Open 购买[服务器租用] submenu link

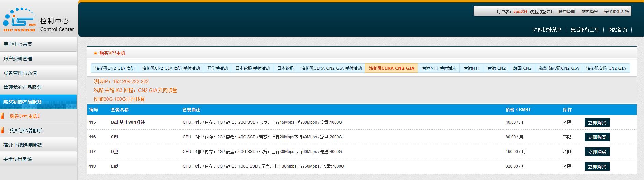(26, 130)
